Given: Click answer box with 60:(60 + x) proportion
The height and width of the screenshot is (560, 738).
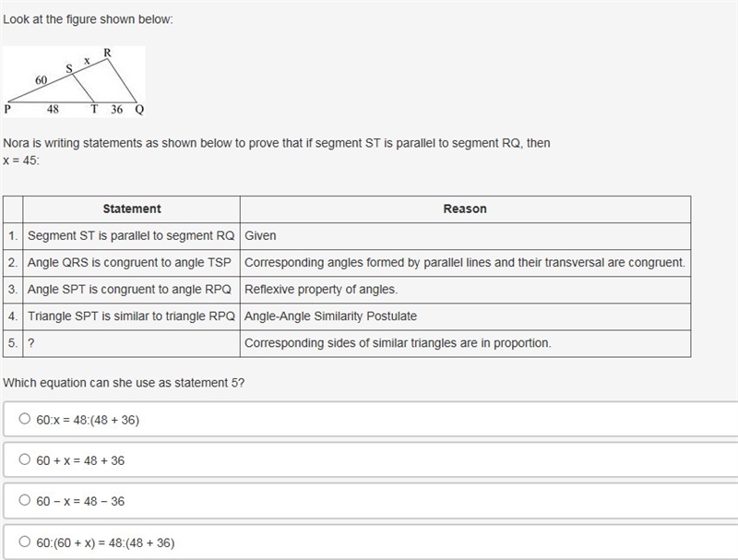Looking at the screenshot, I should coord(371,542).
